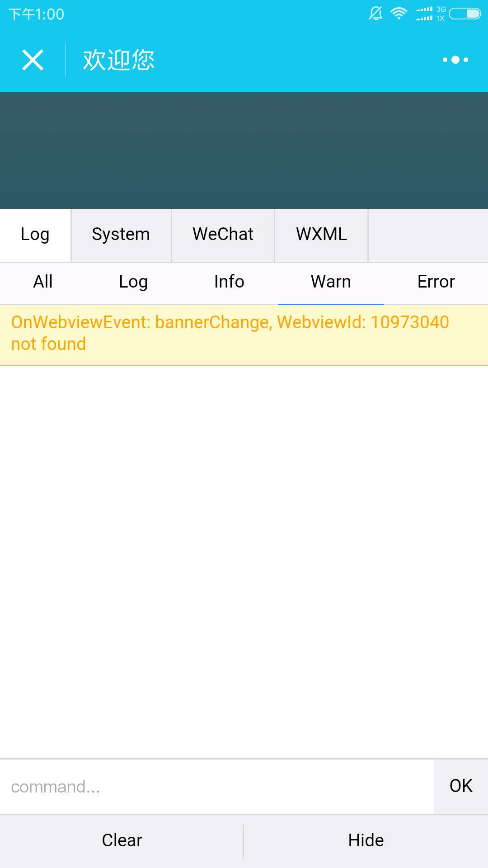
Task: Select the Warn filter
Action: pos(331,282)
